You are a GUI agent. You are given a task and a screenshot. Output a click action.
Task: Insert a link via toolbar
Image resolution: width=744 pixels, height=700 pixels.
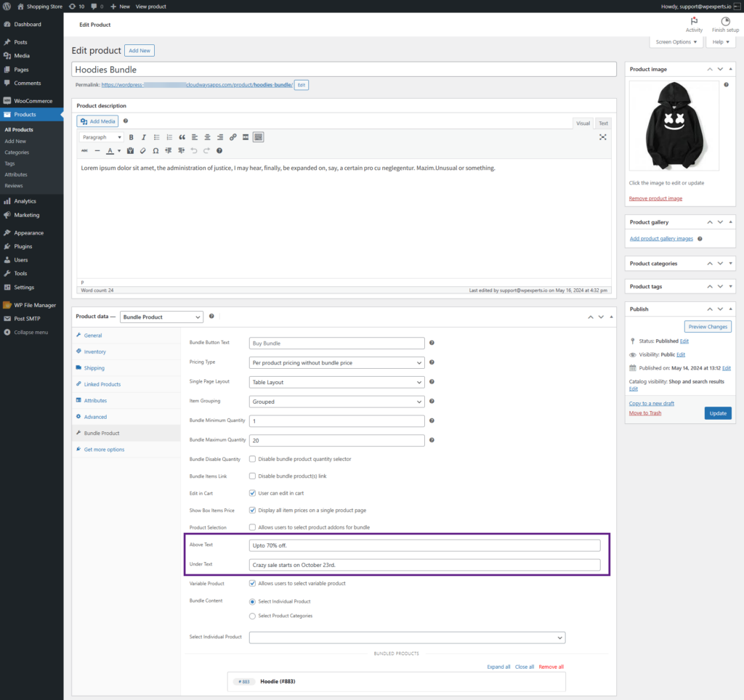pyautogui.click(x=233, y=137)
